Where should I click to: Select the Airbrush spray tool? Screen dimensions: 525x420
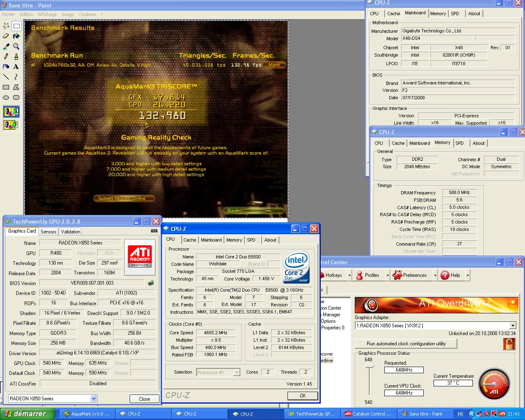click(x=6, y=66)
